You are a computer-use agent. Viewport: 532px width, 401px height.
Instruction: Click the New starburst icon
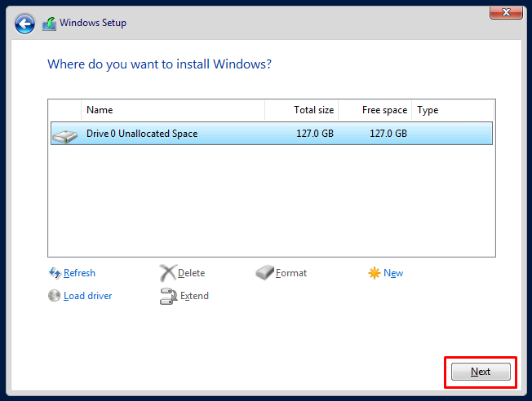pos(375,273)
